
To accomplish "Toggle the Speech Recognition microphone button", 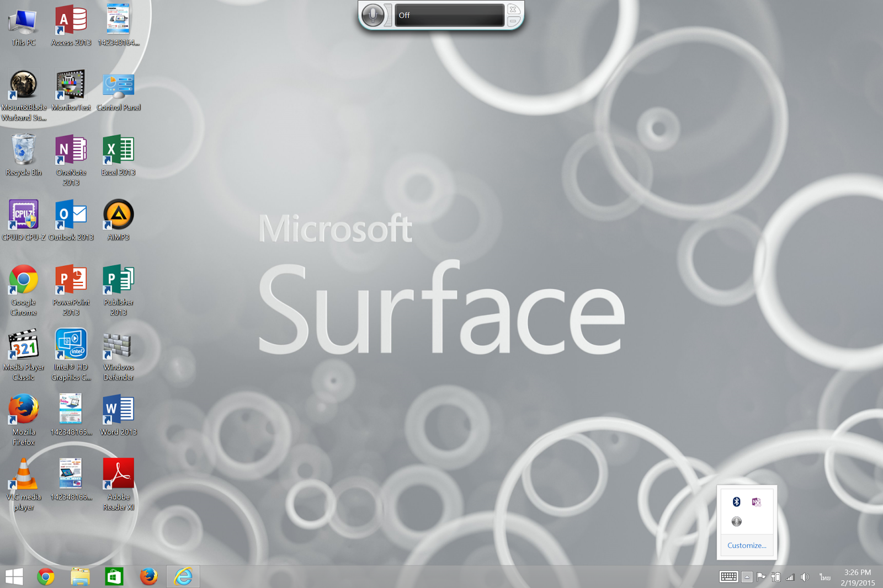I will 374,15.
